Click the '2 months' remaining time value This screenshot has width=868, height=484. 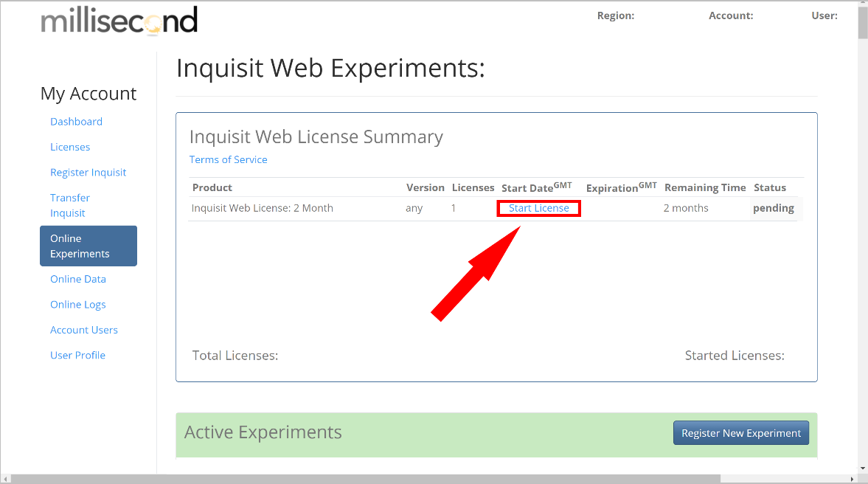(x=686, y=208)
